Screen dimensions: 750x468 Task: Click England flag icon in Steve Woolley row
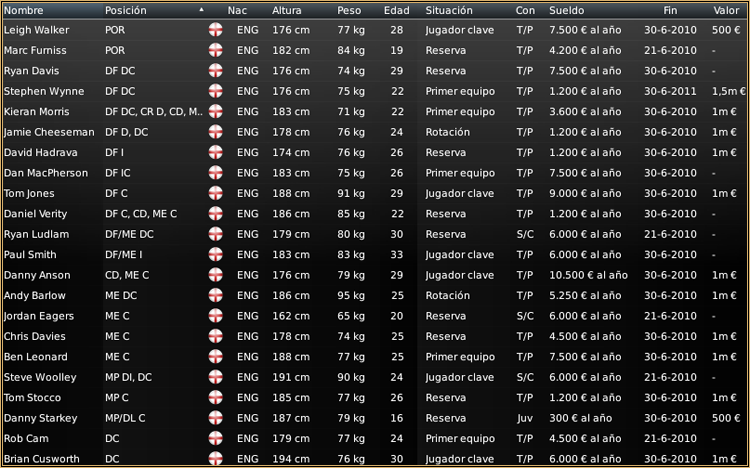click(x=216, y=377)
